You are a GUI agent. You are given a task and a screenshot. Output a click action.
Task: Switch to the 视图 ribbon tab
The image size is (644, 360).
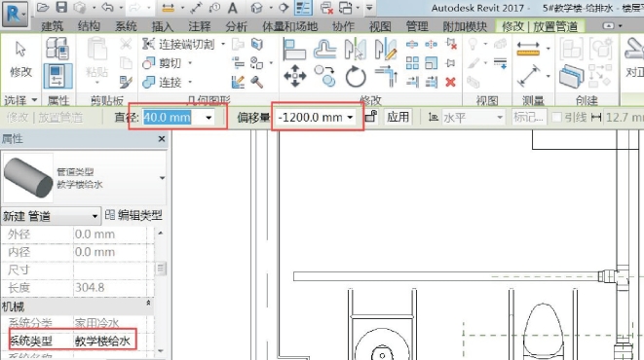[x=380, y=26]
